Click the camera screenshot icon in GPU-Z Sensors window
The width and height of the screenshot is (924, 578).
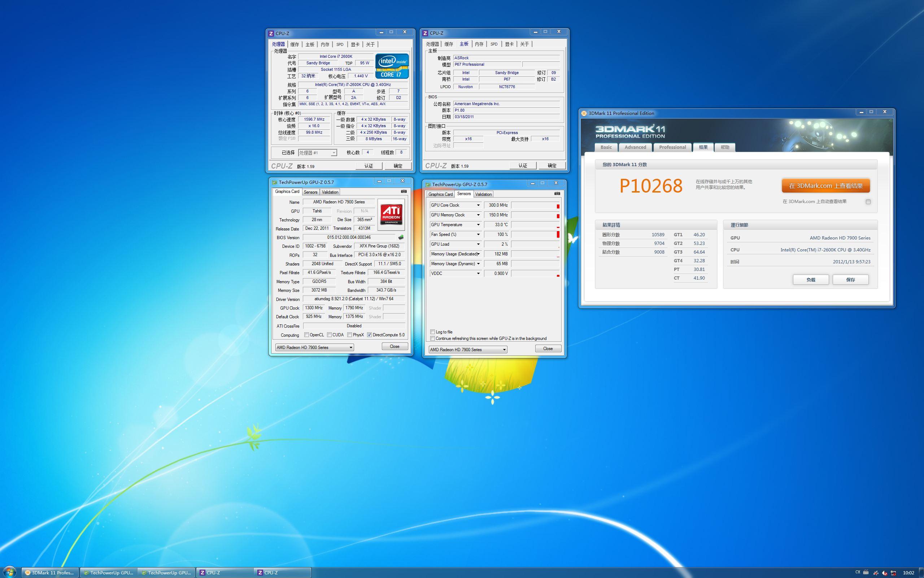coord(557,193)
